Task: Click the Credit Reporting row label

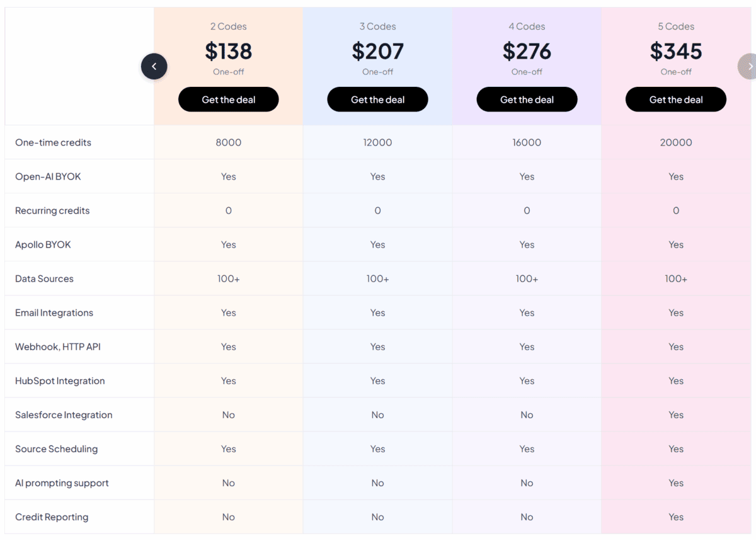Action: point(52,517)
